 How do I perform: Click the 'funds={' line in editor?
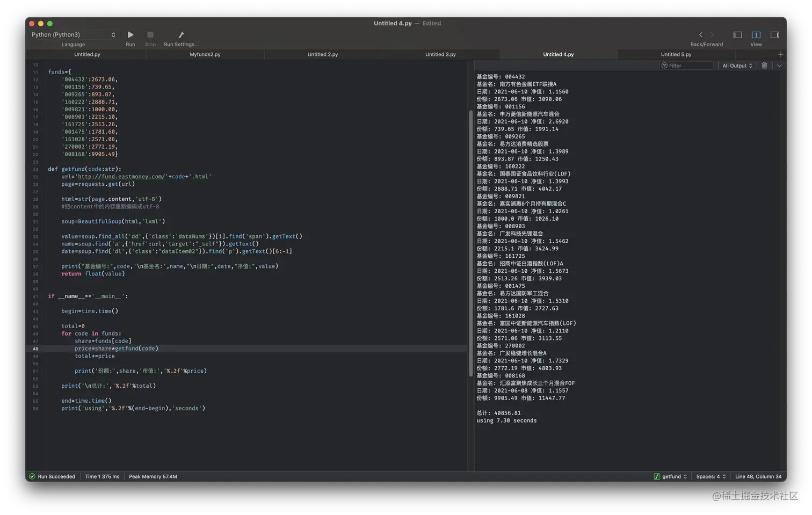point(60,71)
